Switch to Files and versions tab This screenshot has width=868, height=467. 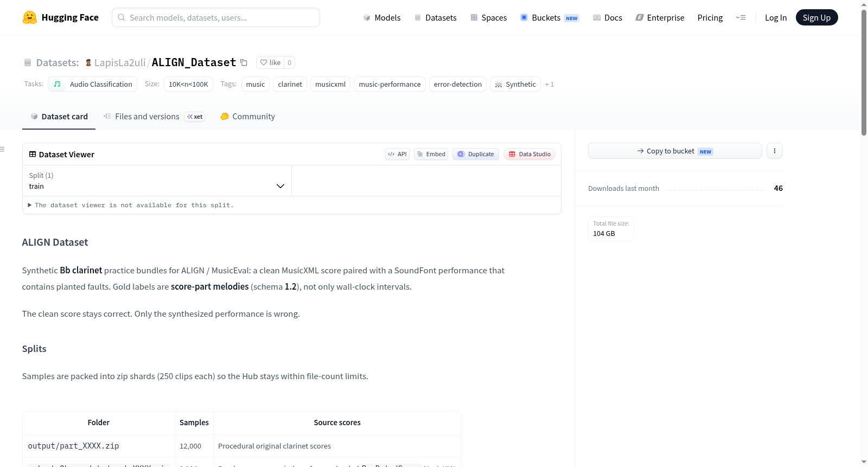[x=154, y=117]
